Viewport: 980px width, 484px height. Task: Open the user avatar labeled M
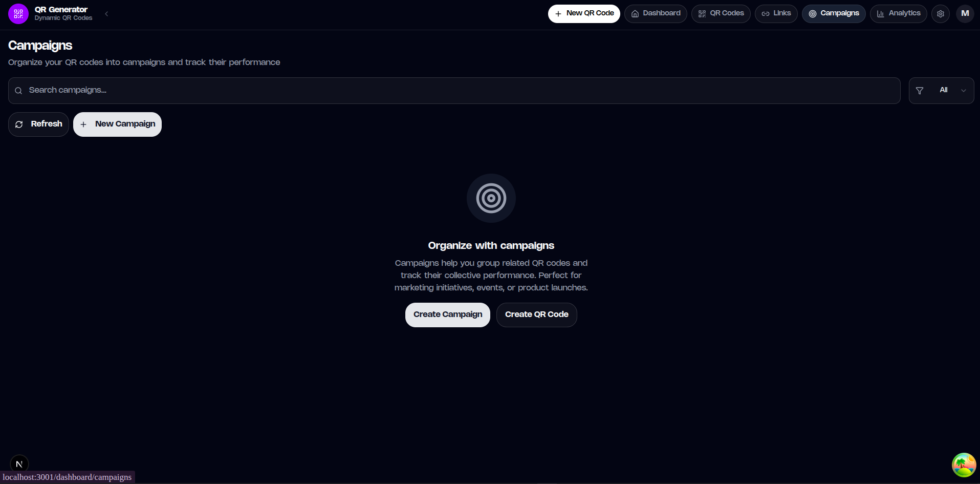(965, 14)
